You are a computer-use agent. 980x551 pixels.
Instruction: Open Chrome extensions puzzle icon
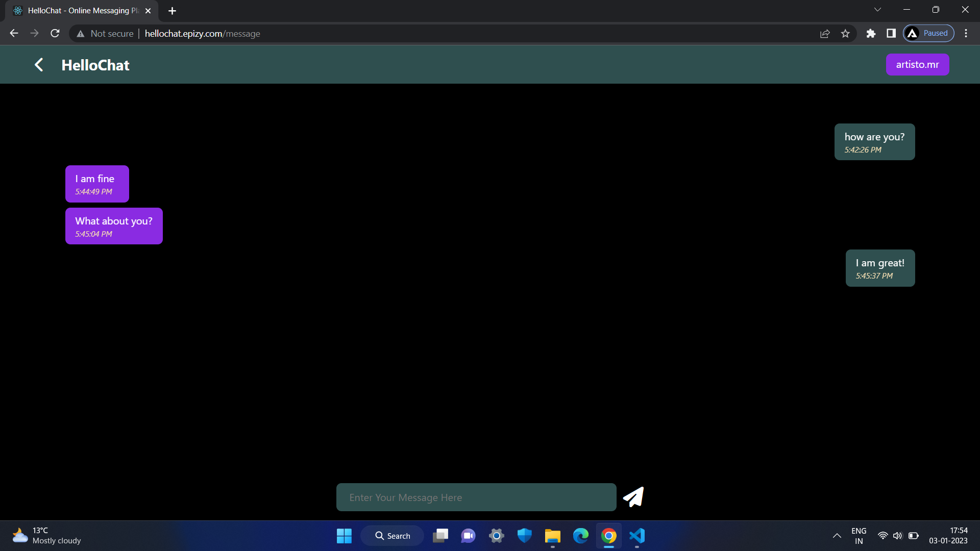(871, 34)
